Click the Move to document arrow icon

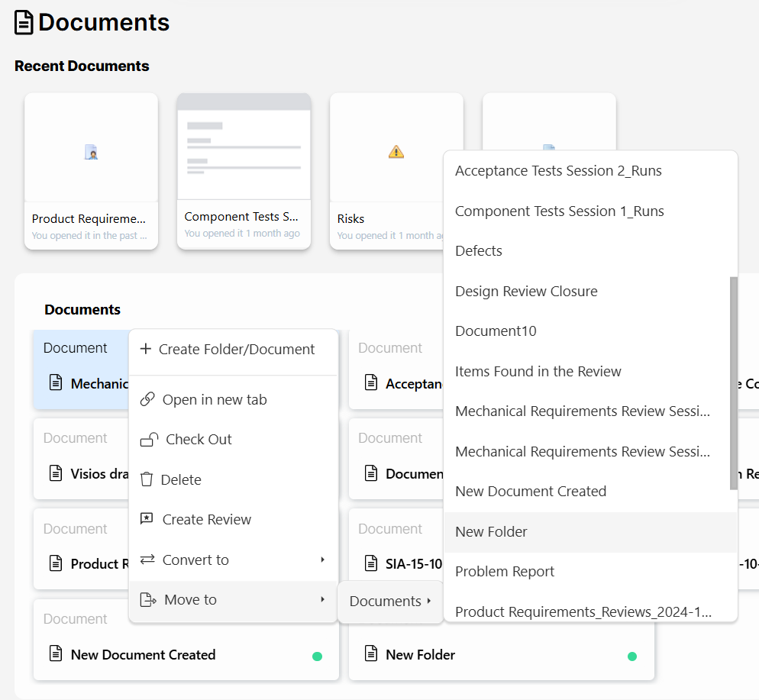tap(148, 600)
